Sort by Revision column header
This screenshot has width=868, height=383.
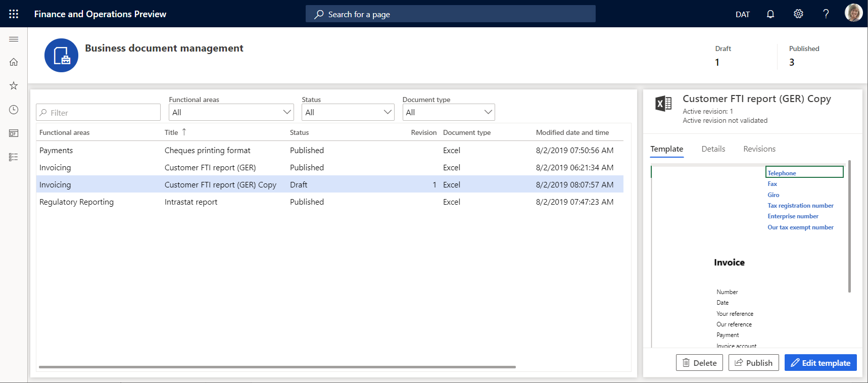[x=423, y=132]
